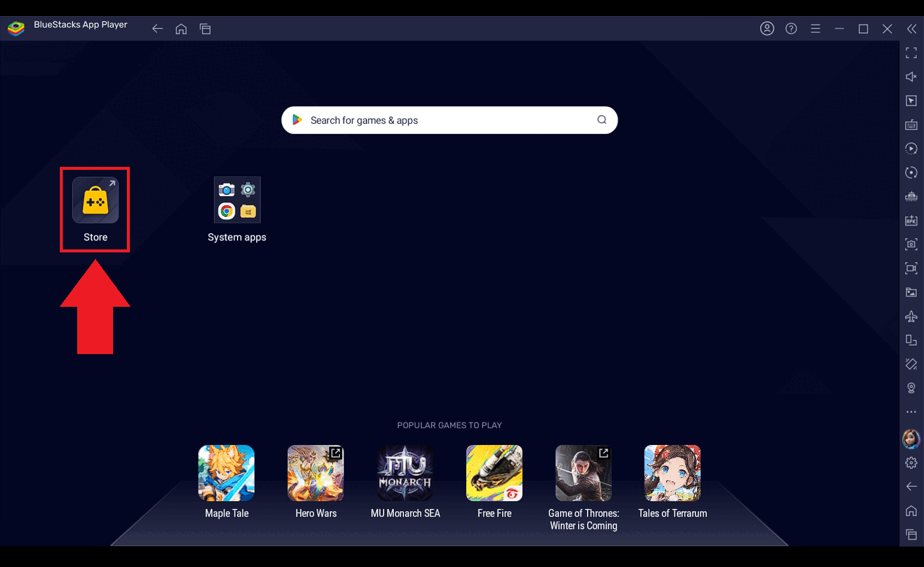The width and height of the screenshot is (924, 567).
Task: Expand more sidebar options via the ellipsis
Action: [911, 411]
